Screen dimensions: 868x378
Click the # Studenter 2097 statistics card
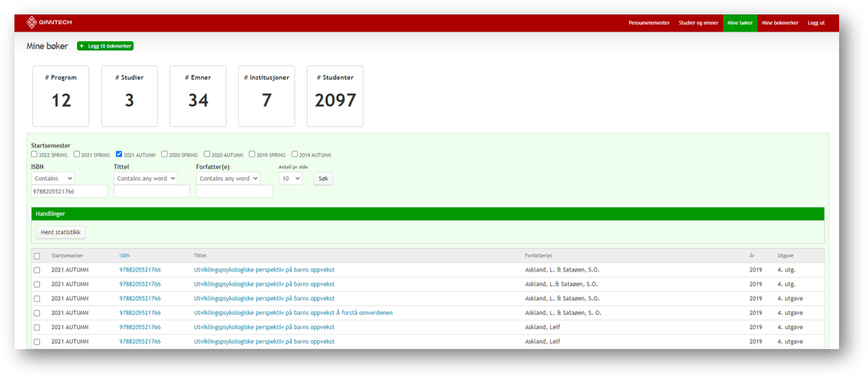click(x=335, y=96)
